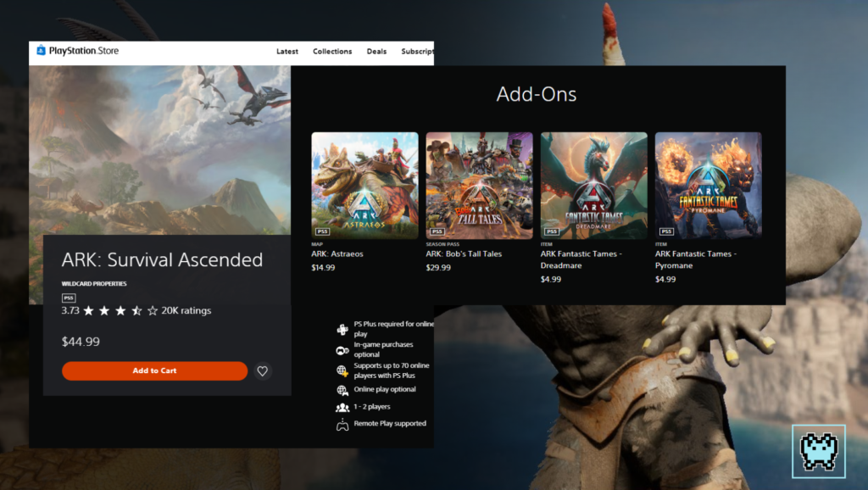Click 'Supports up to 70 online players' text
This screenshot has height=490, width=868.
(392, 370)
